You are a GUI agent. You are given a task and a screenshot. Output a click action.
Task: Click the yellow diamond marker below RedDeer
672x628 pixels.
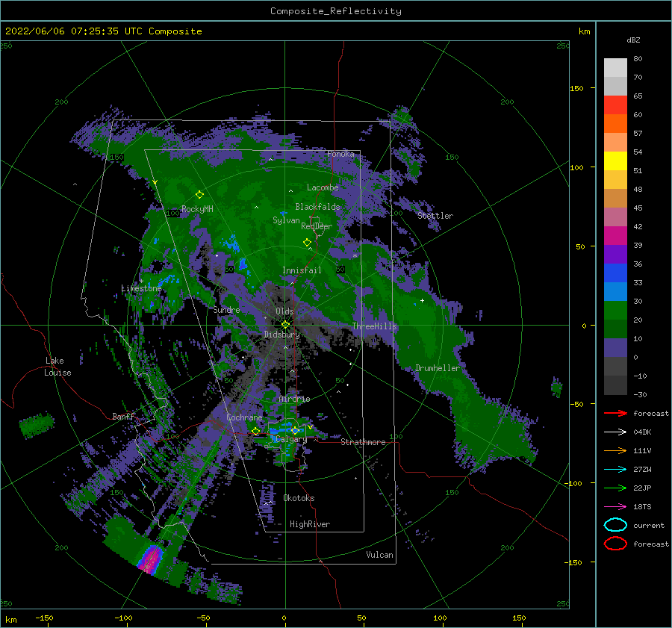[x=307, y=243]
